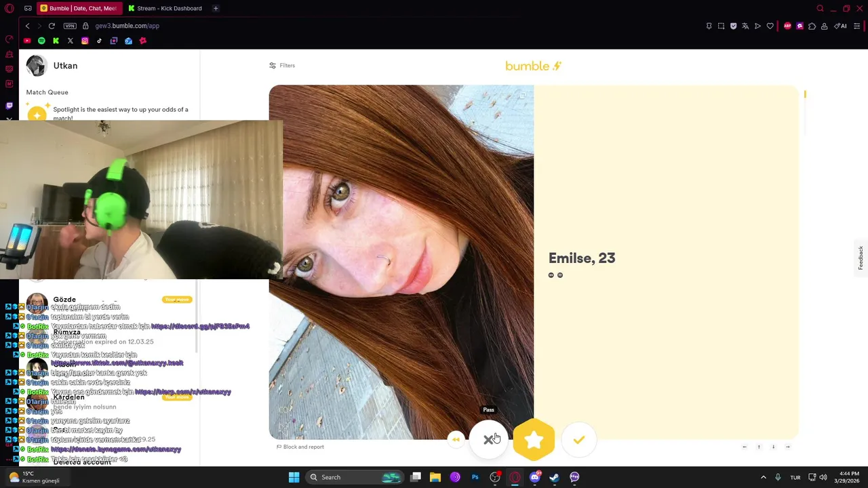Open the Kick bookmark
Screen dimensions: 868x488
click(56, 41)
